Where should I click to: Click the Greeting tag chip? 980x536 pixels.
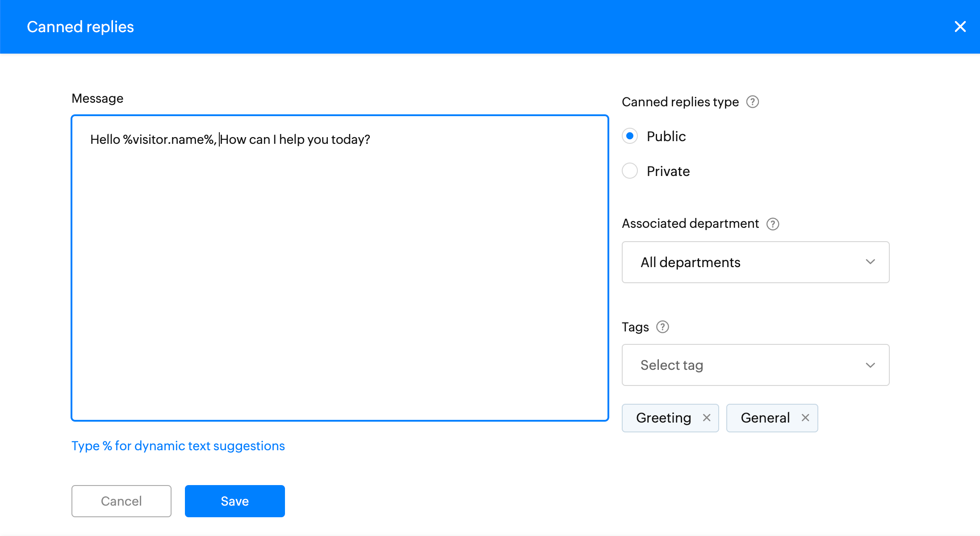(x=663, y=418)
